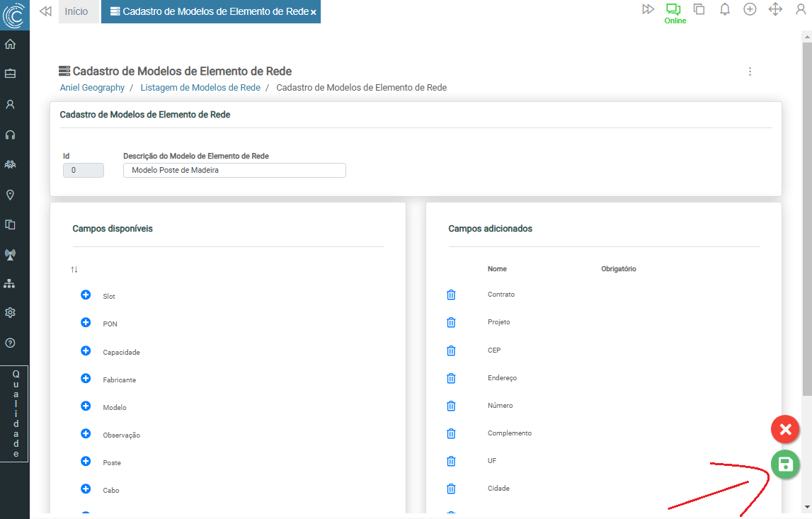
Task: Open the notifications bell icon
Action: (724, 10)
